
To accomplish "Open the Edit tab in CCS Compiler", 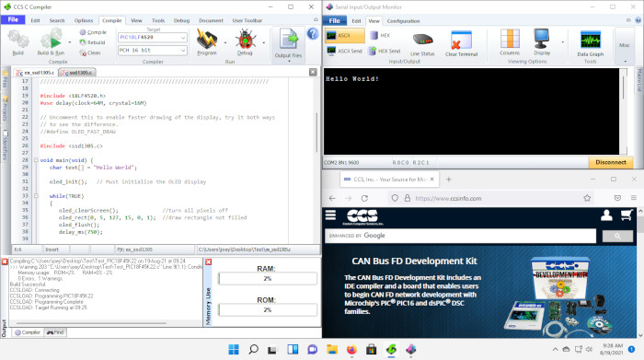I will (35, 20).
